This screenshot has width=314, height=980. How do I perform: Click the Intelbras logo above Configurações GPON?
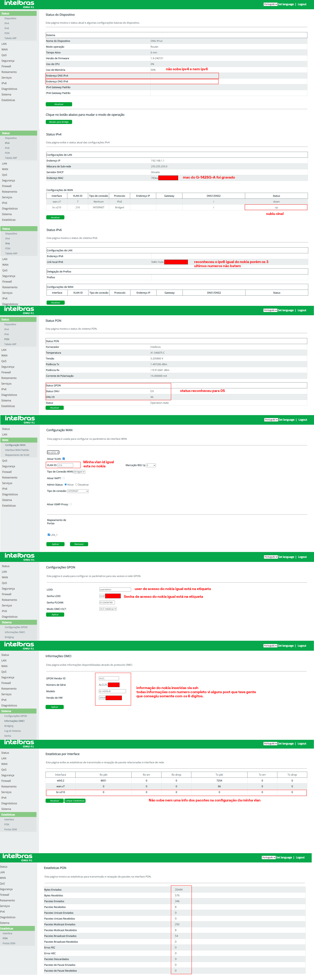(19, 557)
